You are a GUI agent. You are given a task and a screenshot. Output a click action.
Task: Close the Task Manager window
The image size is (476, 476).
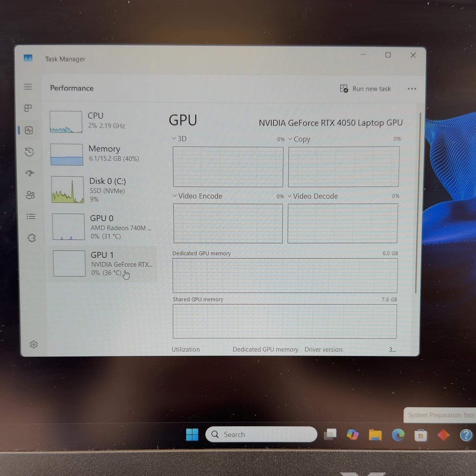tap(413, 56)
